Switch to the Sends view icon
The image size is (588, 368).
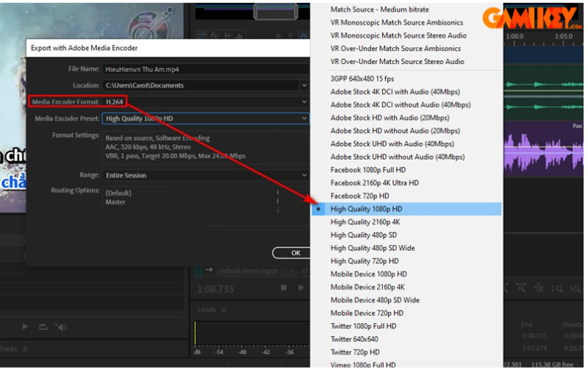coord(227,35)
